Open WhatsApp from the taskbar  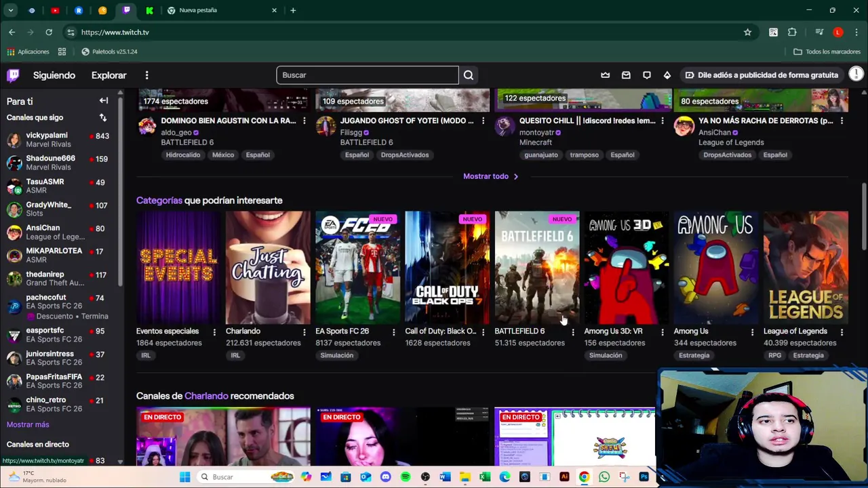pos(604,477)
